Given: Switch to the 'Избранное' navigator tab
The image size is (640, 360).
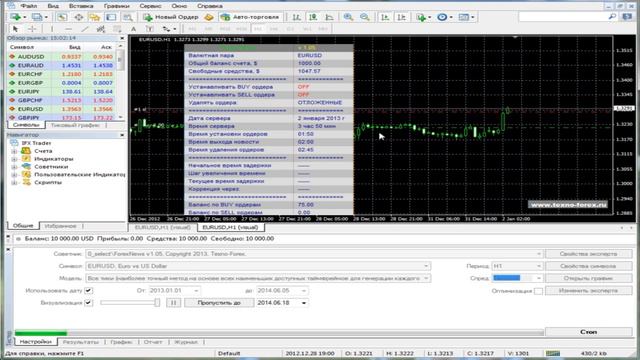Looking at the screenshot, I should click(60, 226).
